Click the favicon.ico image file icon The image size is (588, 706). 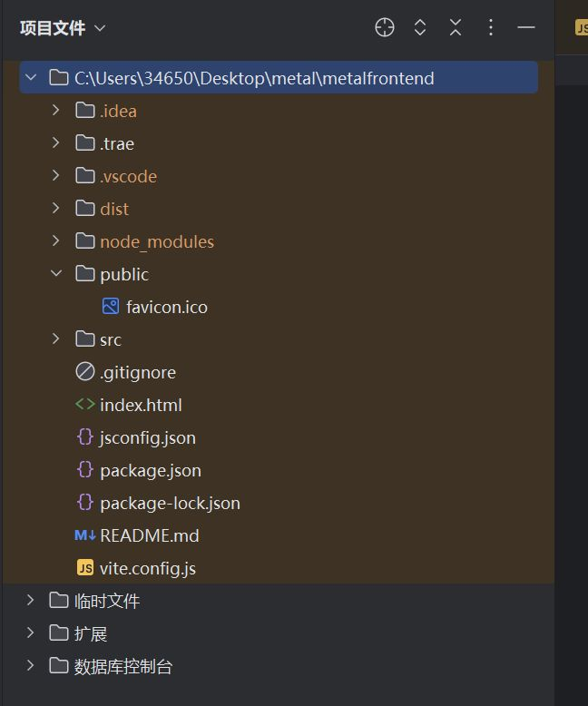coord(111,306)
